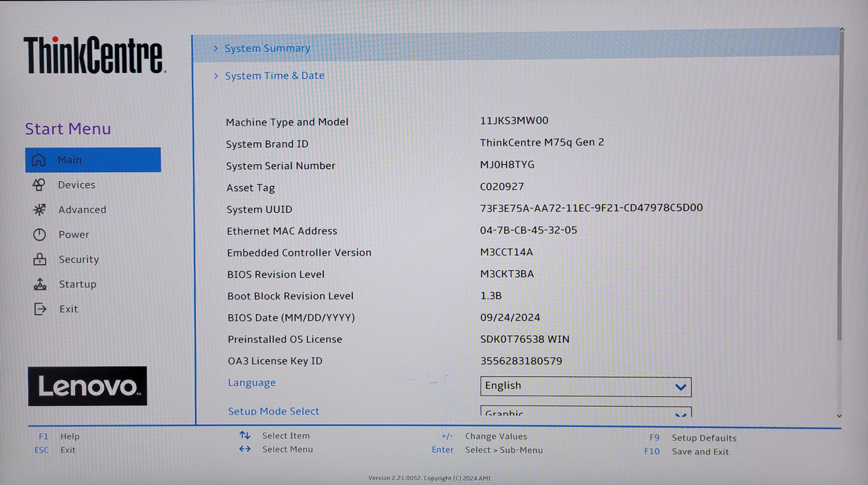Viewport: 868px width, 485px height.
Task: Open the System Summary sub-menu link
Action: [x=267, y=48]
